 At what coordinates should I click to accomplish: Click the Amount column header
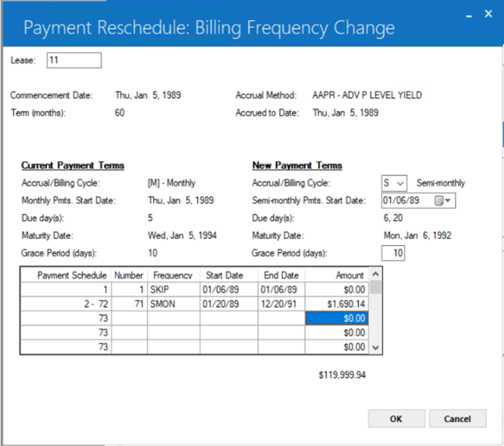(337, 275)
